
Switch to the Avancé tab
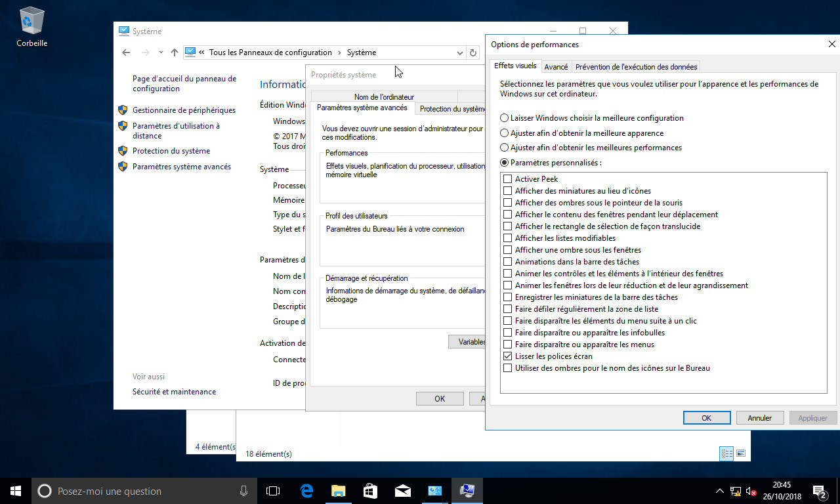pos(556,66)
